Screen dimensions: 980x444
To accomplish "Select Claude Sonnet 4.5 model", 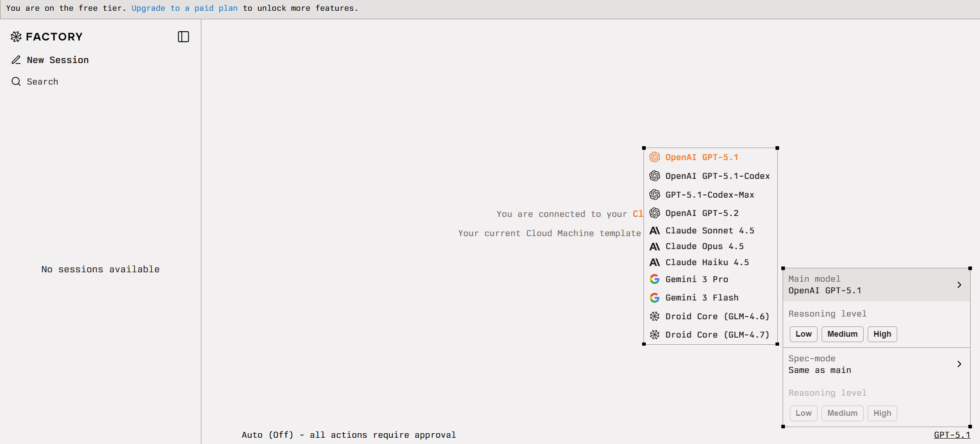I will [x=710, y=231].
